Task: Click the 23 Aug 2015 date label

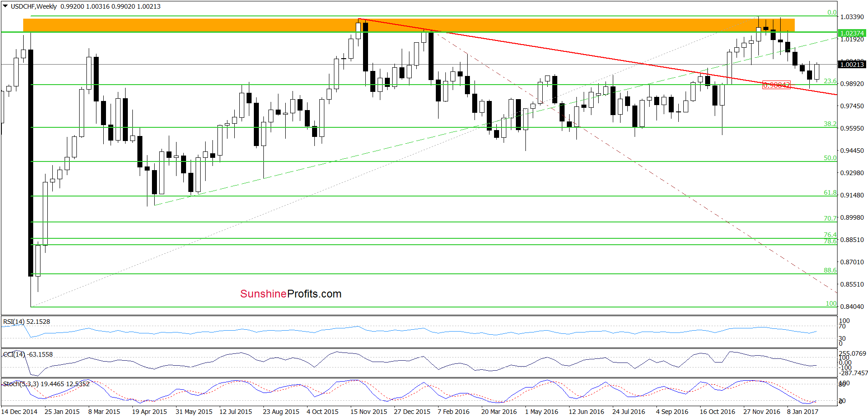Action: point(281,412)
